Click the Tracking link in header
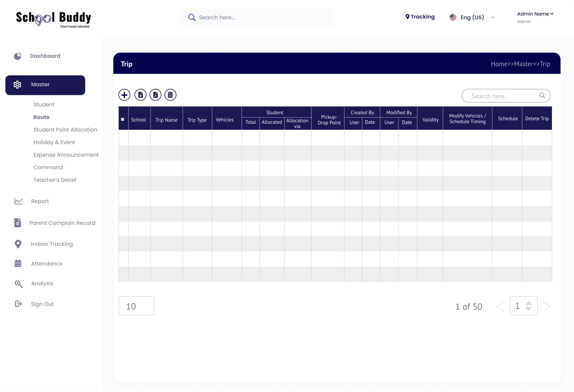Viewport: 574px width, 392px height. click(x=420, y=17)
